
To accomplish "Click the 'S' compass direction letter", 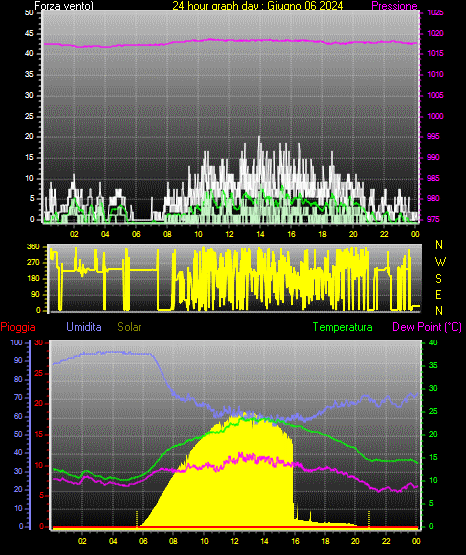I will 438,279.
